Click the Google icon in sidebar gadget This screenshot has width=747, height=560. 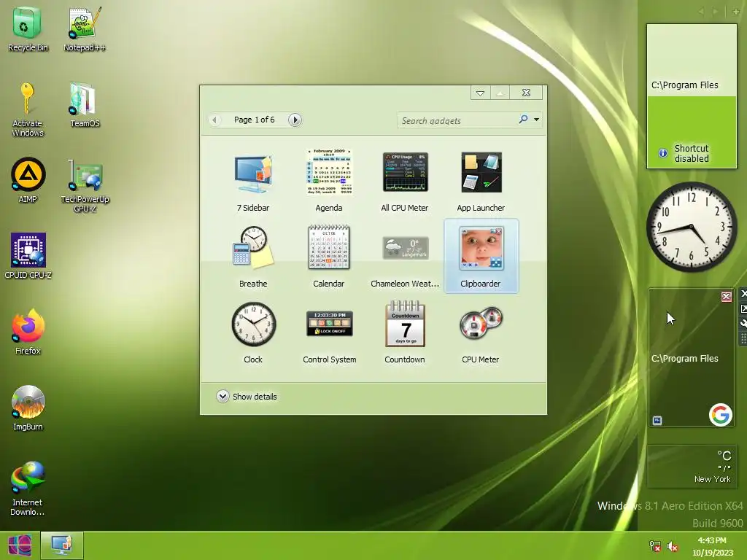point(720,414)
